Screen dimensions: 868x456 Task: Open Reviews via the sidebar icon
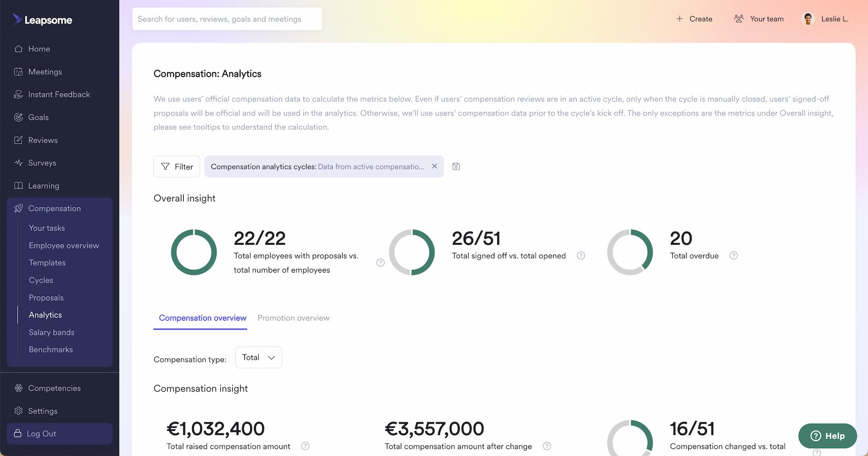[18, 140]
